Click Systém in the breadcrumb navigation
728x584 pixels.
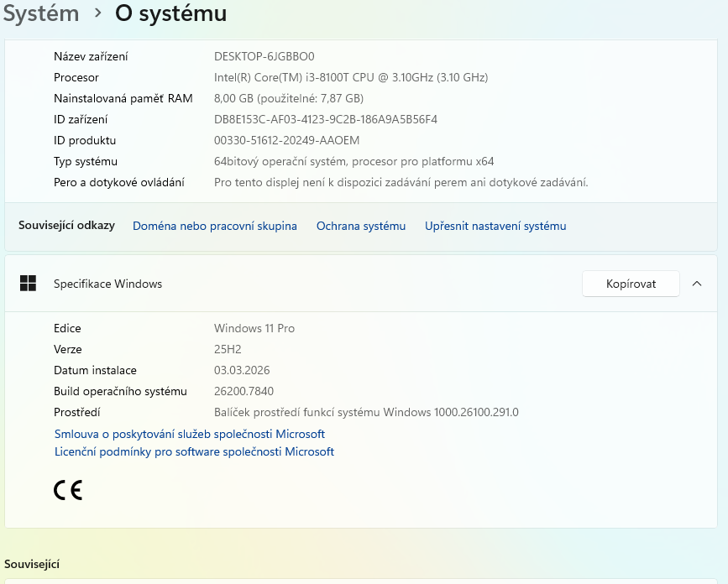click(41, 13)
